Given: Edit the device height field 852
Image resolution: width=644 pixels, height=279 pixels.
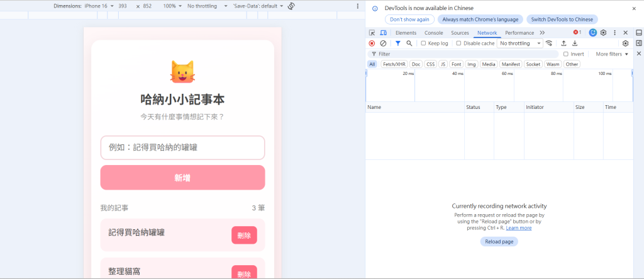Looking at the screenshot, I should point(147,6).
